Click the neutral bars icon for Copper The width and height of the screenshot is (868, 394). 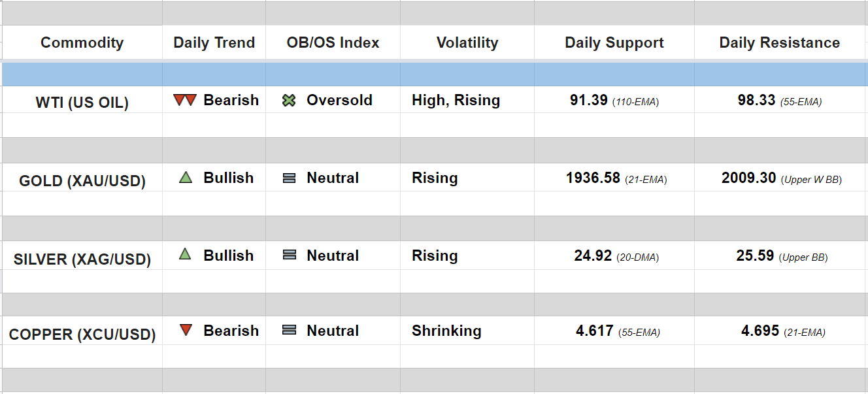289,331
